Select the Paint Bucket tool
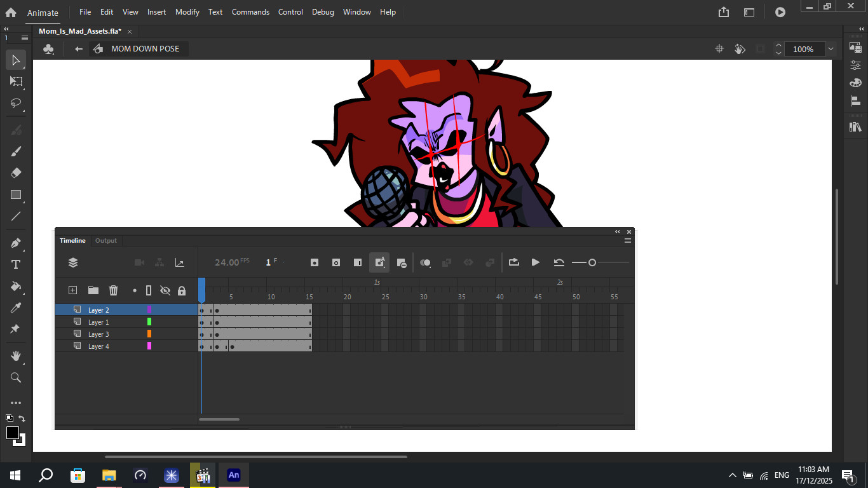 [x=16, y=287]
